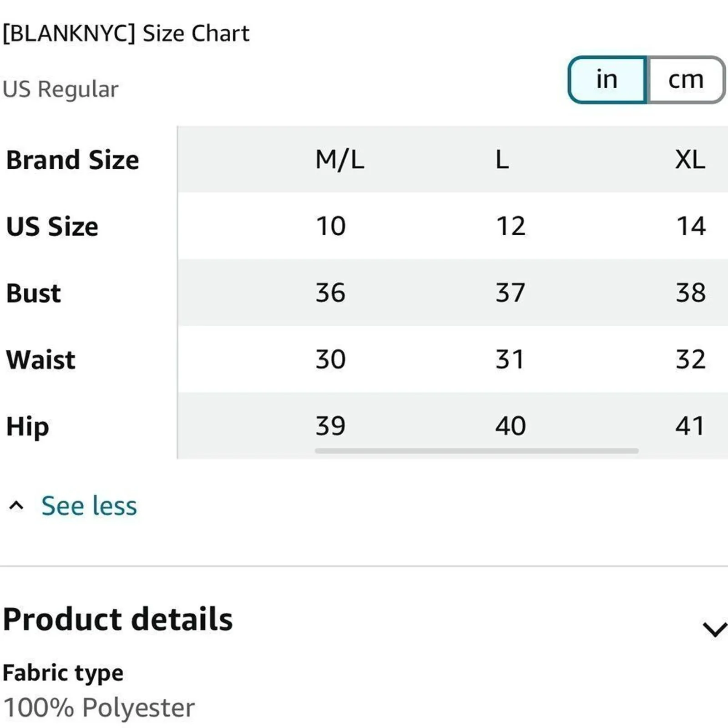Click the size table horizontal scrollbar
This screenshot has height=728, width=728.
tap(476, 451)
